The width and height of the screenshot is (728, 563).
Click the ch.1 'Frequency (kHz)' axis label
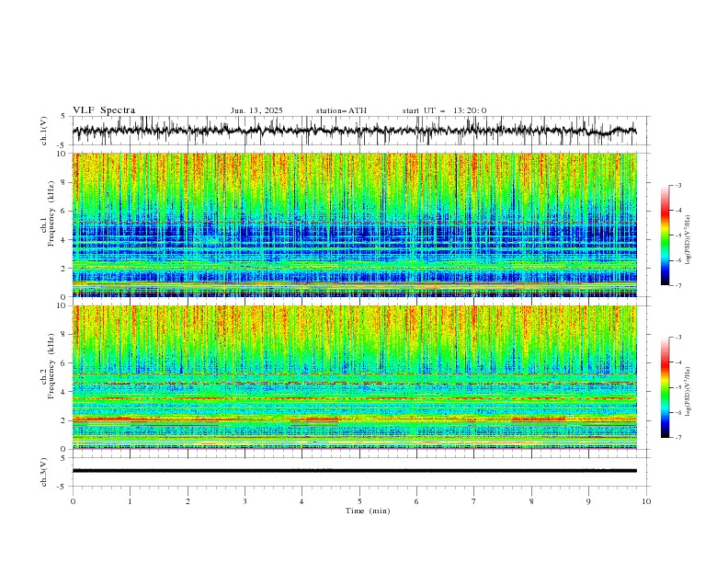coord(51,213)
